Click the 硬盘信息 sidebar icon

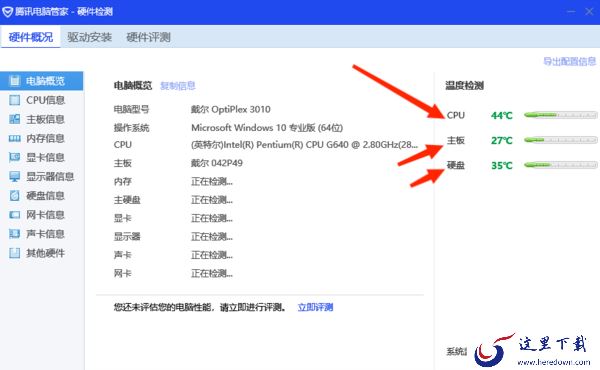pyautogui.click(x=15, y=196)
